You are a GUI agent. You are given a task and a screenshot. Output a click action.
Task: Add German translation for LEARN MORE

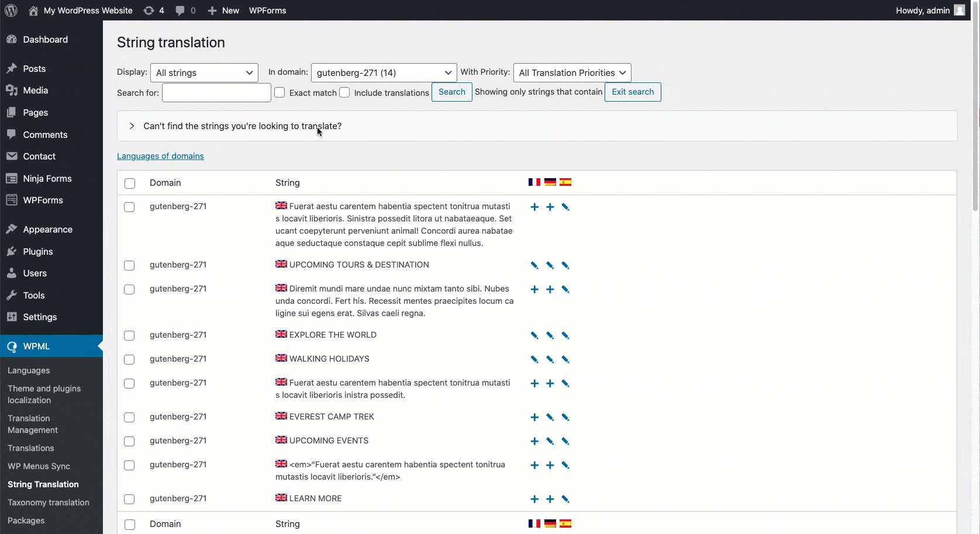click(x=550, y=500)
